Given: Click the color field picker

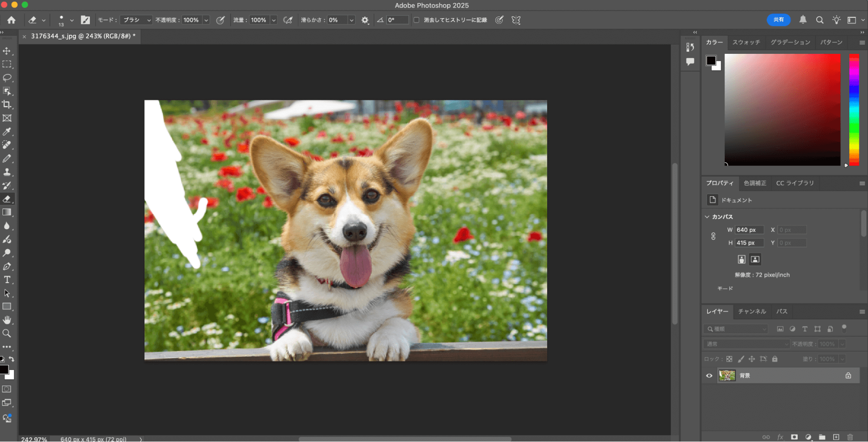Looking at the screenshot, I should (x=782, y=109).
